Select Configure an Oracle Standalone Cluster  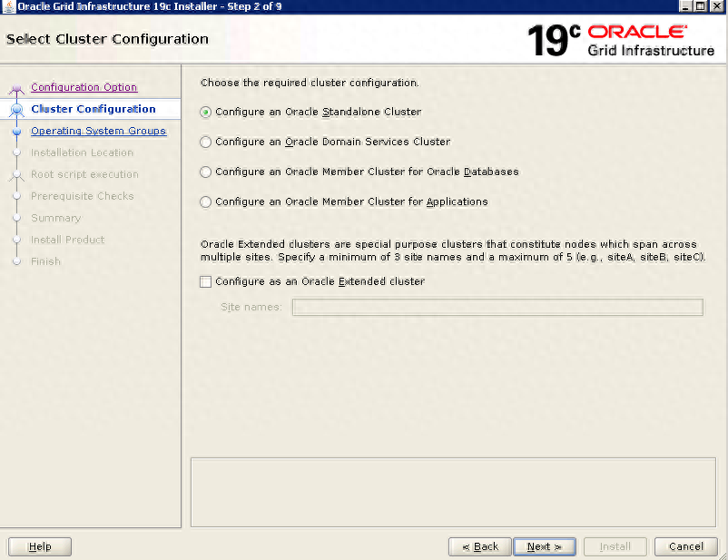[206, 112]
